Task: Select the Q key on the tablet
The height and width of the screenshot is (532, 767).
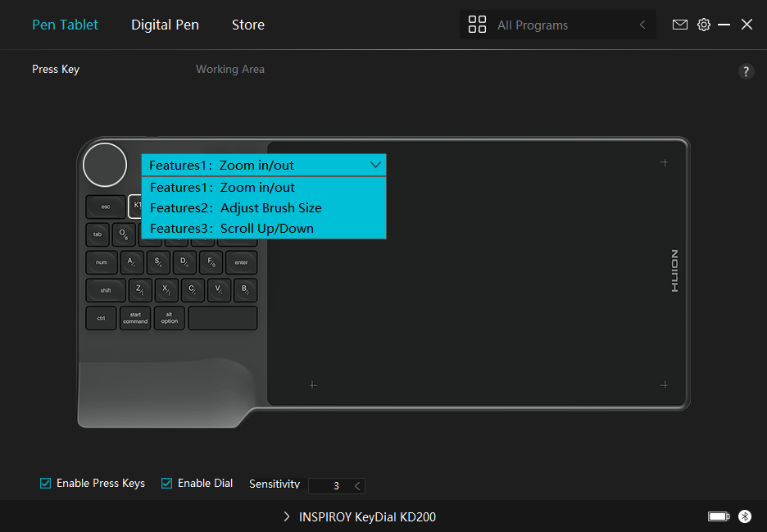Action: pyautogui.click(x=124, y=234)
